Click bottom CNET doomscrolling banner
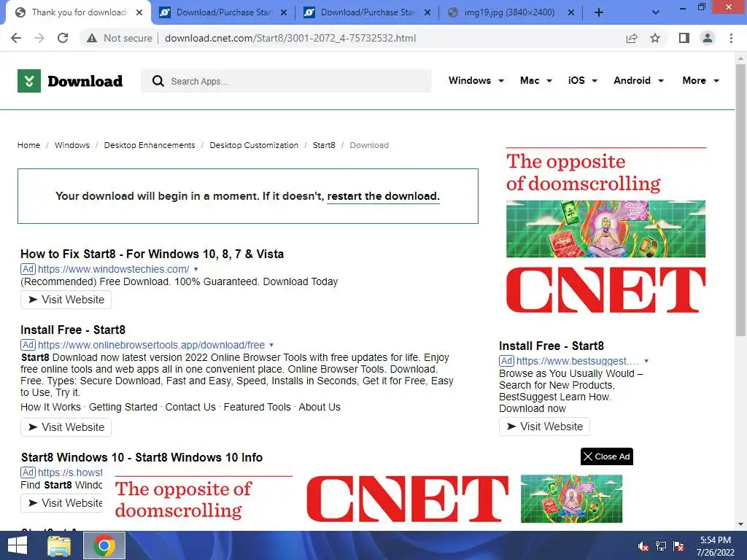Screen dimensions: 747x560 (x=368, y=499)
